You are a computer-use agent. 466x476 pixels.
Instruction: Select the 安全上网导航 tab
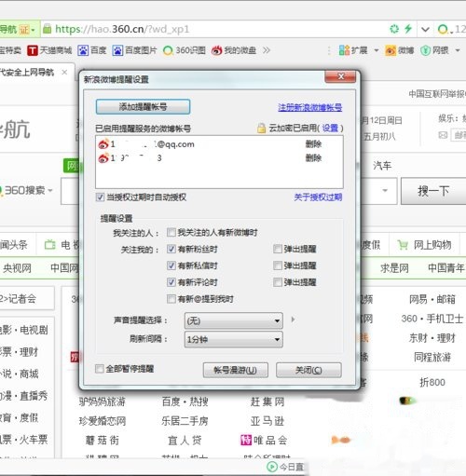(x=27, y=73)
